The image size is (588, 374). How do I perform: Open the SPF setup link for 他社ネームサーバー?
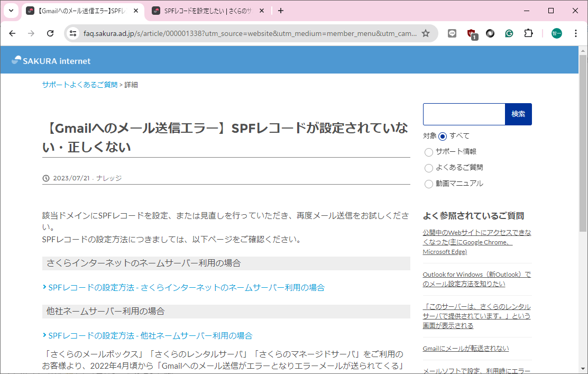(x=150, y=336)
